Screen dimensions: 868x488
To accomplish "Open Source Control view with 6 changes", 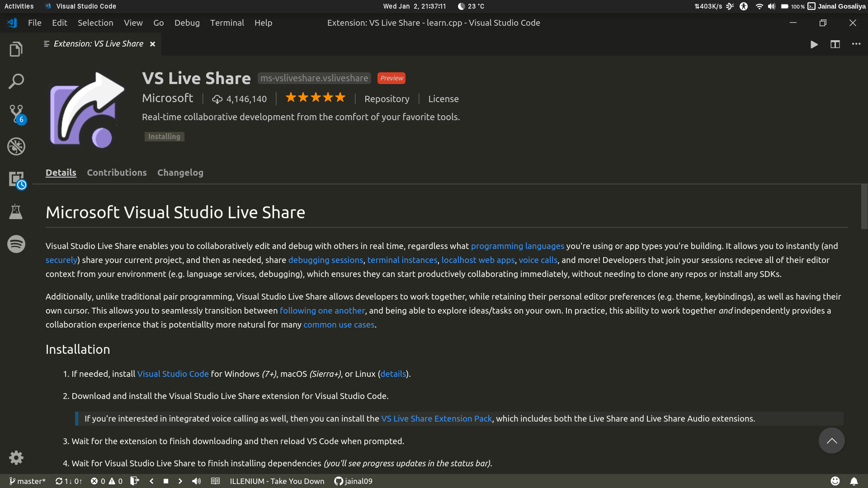I will point(16,114).
